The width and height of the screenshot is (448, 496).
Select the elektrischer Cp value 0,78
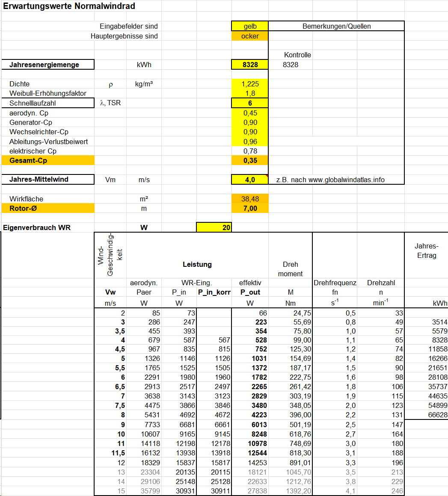[250, 151]
